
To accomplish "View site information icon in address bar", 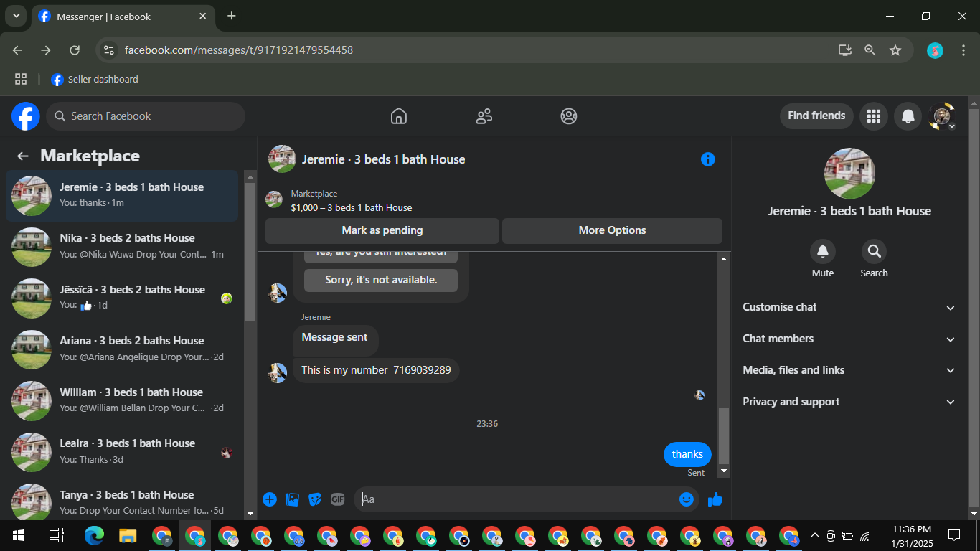I will [109, 50].
